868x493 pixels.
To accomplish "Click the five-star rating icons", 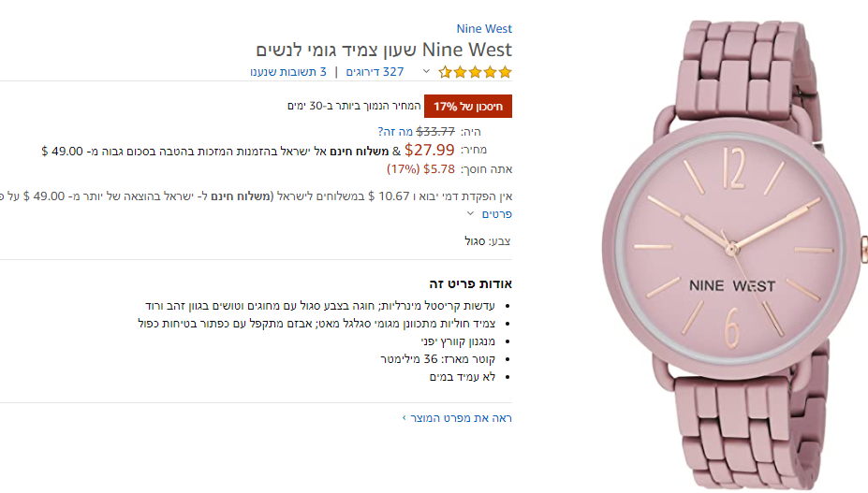I will click(x=476, y=71).
